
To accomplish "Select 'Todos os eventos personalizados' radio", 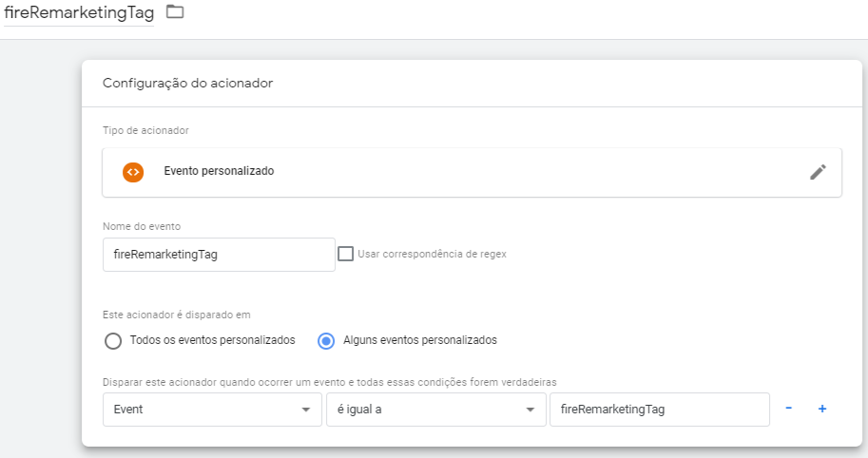I will [113, 341].
